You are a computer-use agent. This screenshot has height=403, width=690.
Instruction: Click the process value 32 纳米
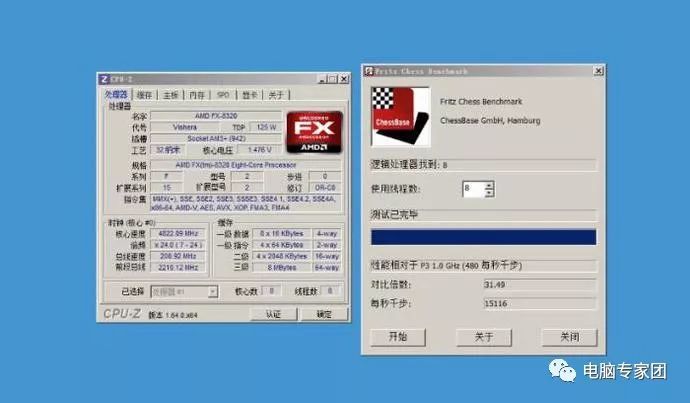(168, 150)
